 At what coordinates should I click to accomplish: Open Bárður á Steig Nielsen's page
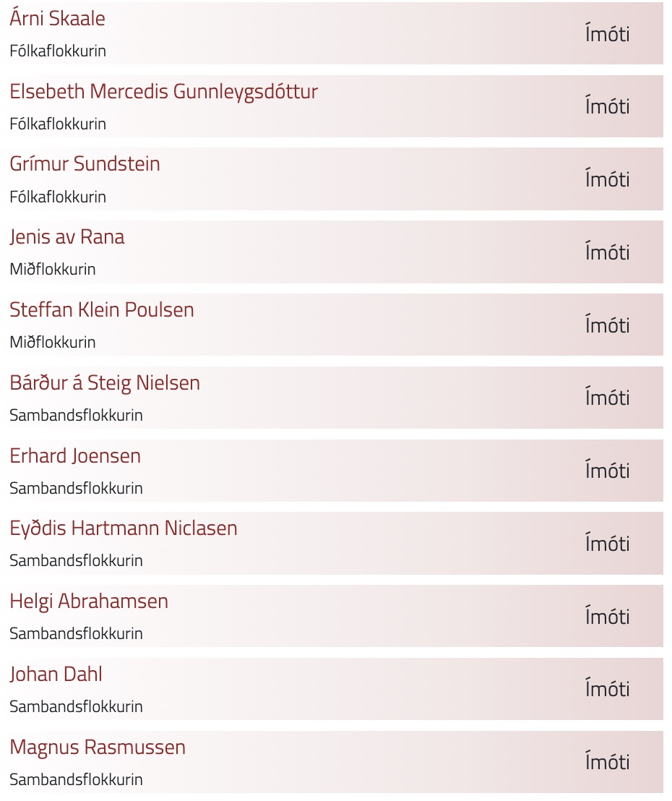(105, 383)
